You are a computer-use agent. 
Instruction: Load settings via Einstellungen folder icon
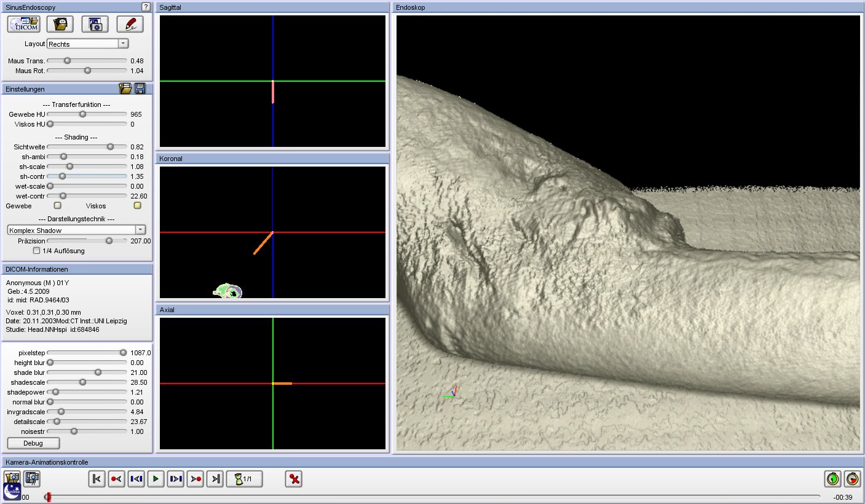125,89
